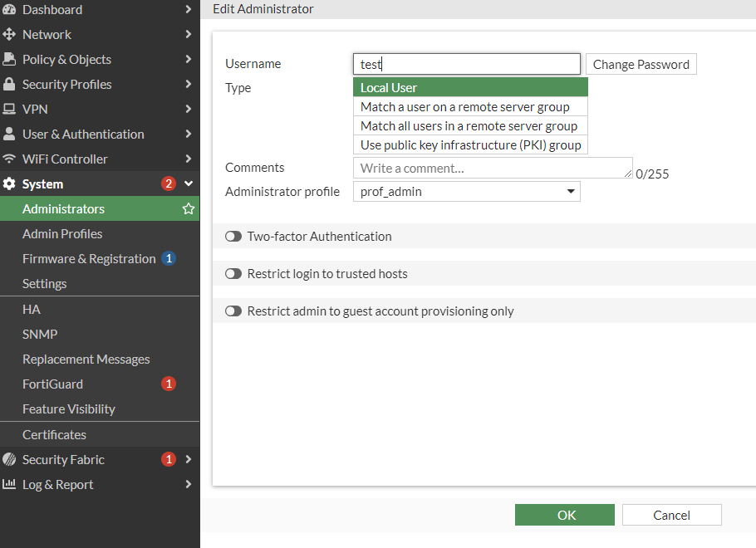
Task: Click the VPN monitor icon
Action: coord(9,110)
